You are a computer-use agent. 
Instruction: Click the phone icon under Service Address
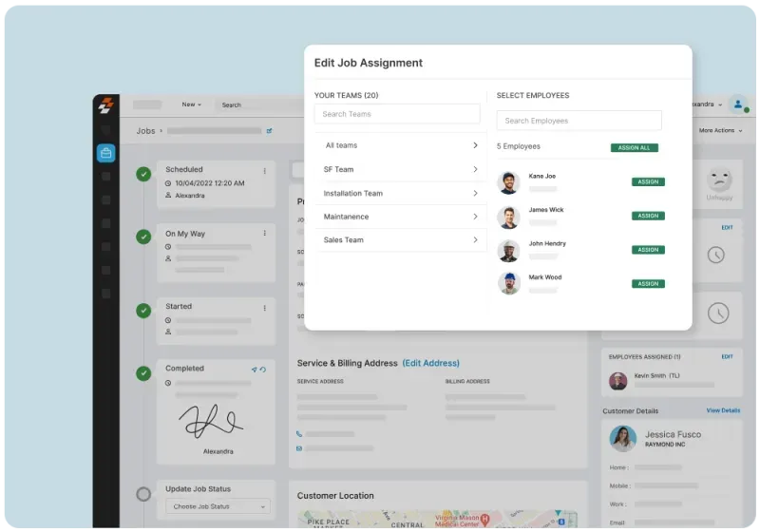point(299,434)
